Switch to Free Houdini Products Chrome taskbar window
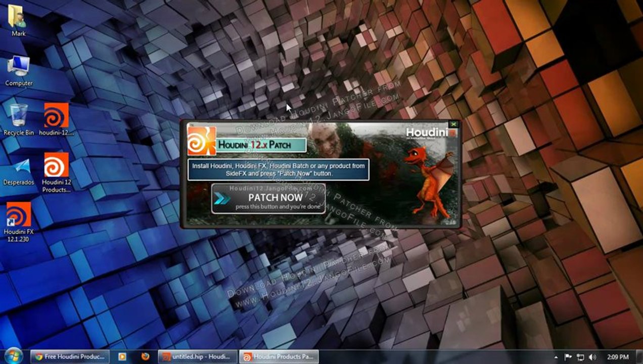This screenshot has width=643, height=364. pyautogui.click(x=70, y=356)
